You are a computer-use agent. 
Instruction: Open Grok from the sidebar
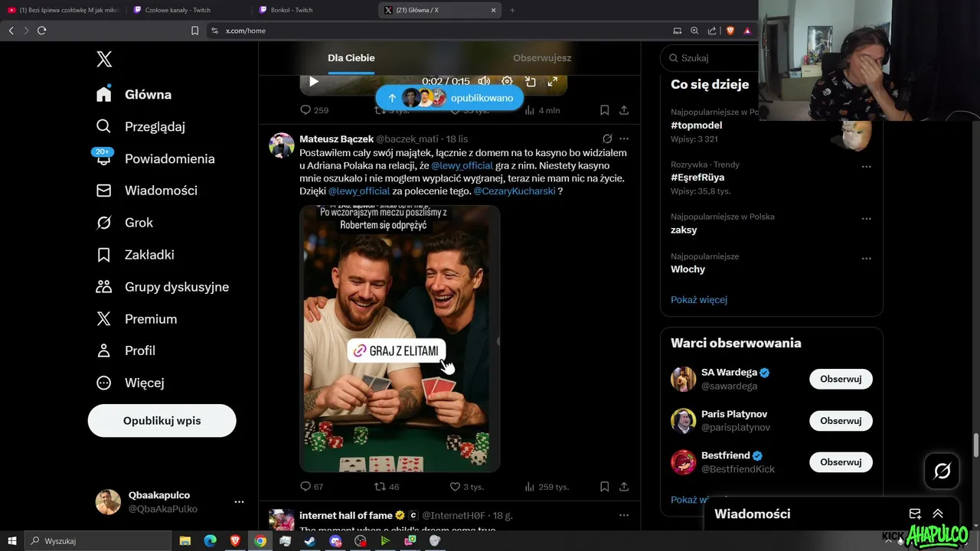[125, 223]
